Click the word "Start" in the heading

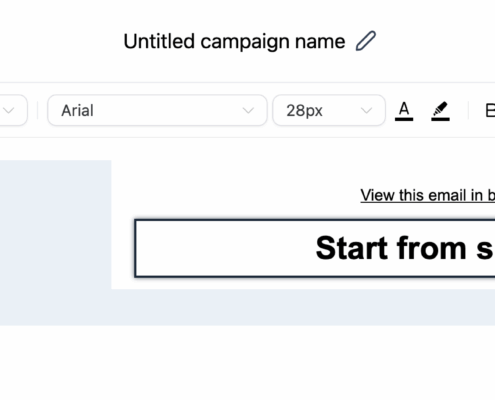(x=353, y=248)
